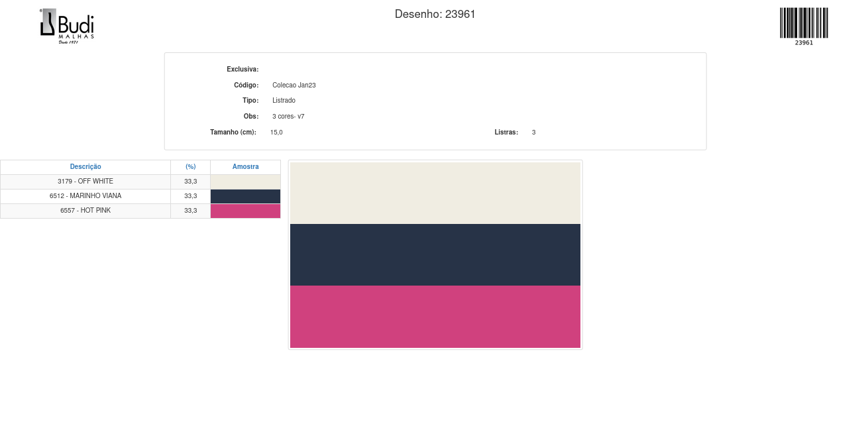Select the Descrição column header
Viewport: 868px width, 434px height.
click(x=85, y=167)
